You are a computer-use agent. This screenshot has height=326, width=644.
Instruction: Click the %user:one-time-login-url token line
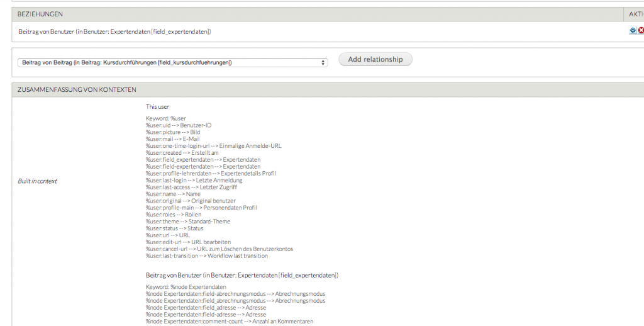click(x=213, y=146)
